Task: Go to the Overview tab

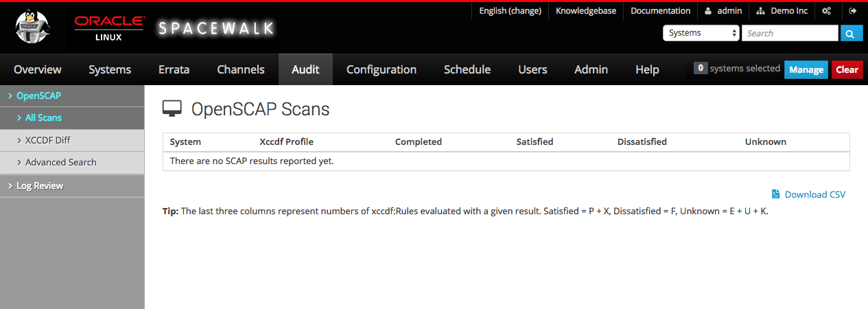Action: [x=38, y=69]
